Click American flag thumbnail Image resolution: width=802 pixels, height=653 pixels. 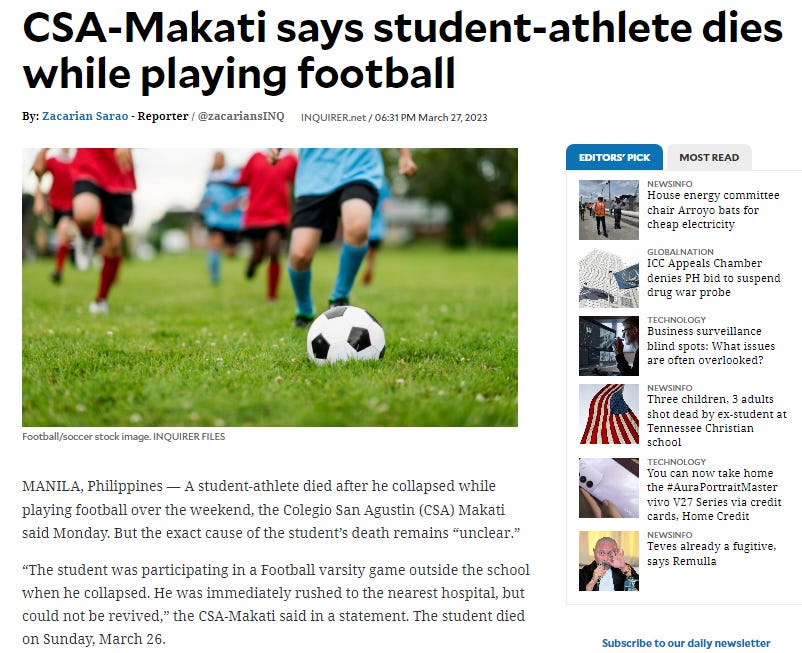(x=609, y=414)
